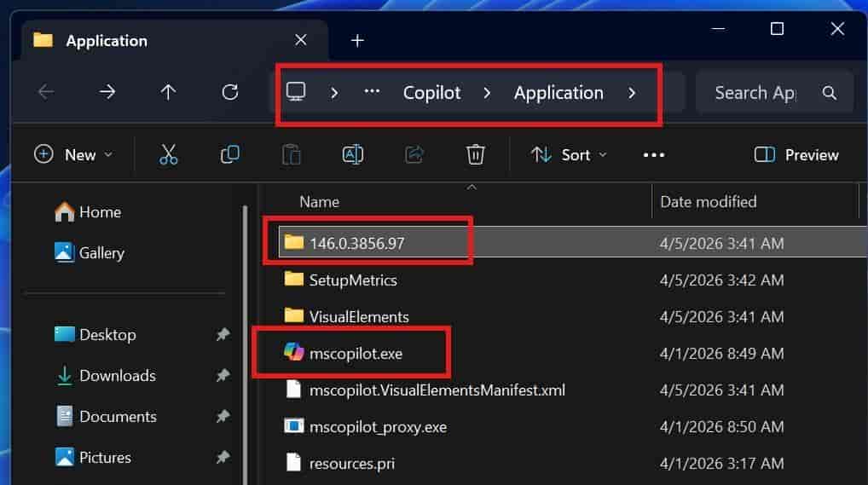The image size is (868, 485).
Task: Unpin Desktop using its pin icon
Action: 223,334
